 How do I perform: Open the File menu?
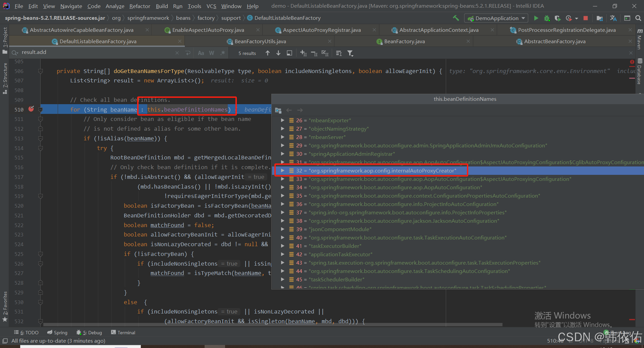point(19,6)
